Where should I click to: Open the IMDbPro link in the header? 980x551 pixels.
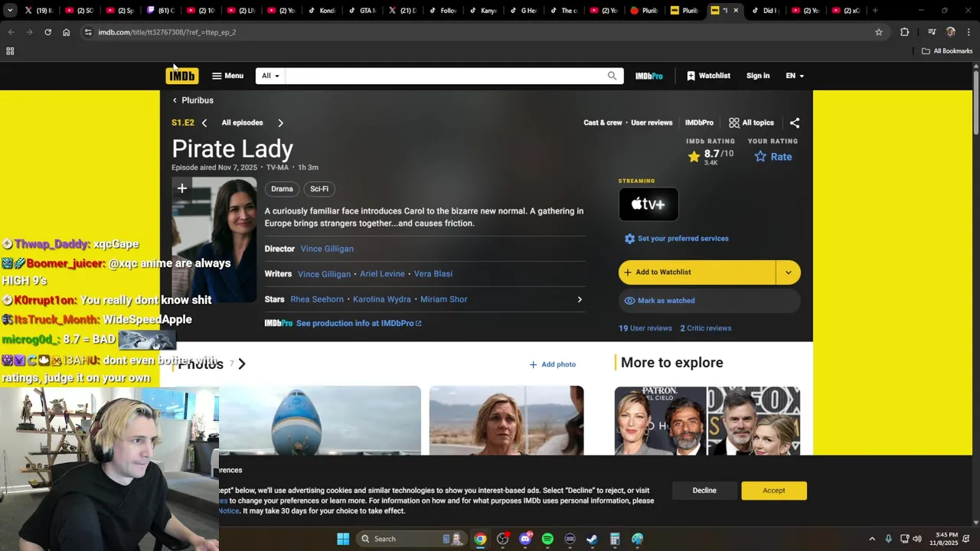[649, 76]
